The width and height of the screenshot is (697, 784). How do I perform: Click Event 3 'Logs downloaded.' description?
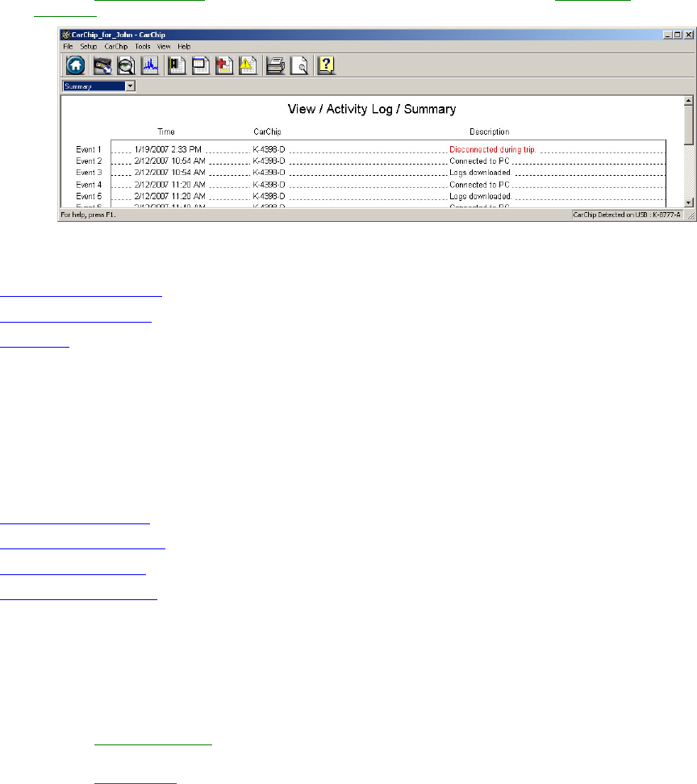pos(480,173)
